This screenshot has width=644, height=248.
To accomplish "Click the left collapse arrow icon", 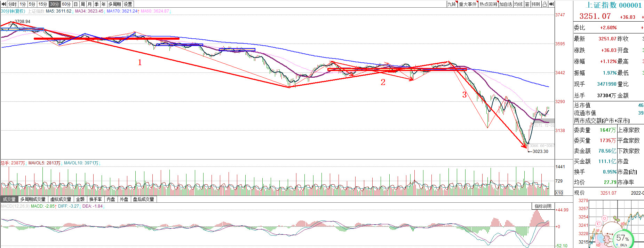I will 4,4.
